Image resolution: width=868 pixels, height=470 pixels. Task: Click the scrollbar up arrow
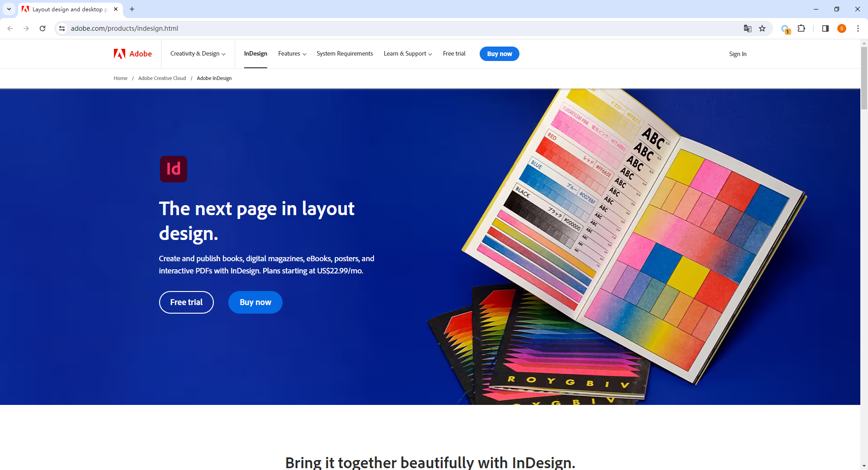tap(864, 43)
